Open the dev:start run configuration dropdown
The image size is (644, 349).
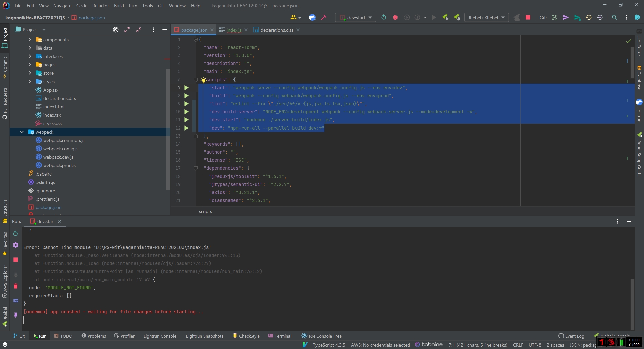coord(356,18)
